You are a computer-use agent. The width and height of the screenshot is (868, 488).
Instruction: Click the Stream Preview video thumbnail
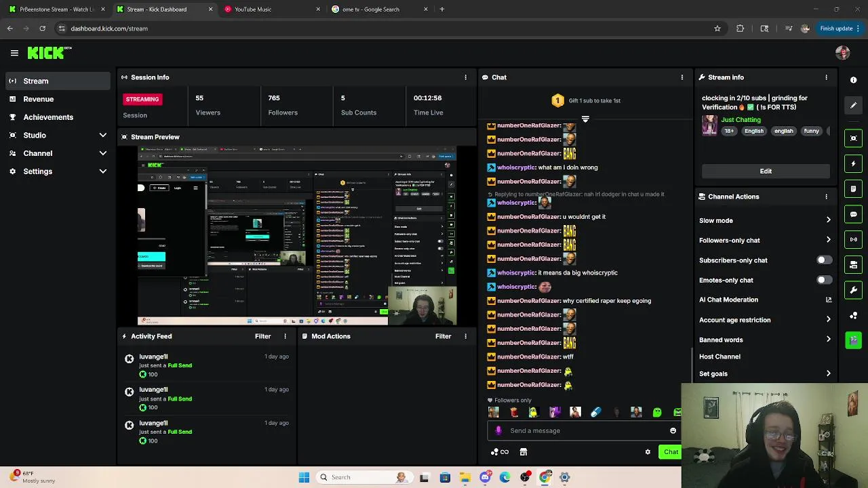tap(297, 236)
